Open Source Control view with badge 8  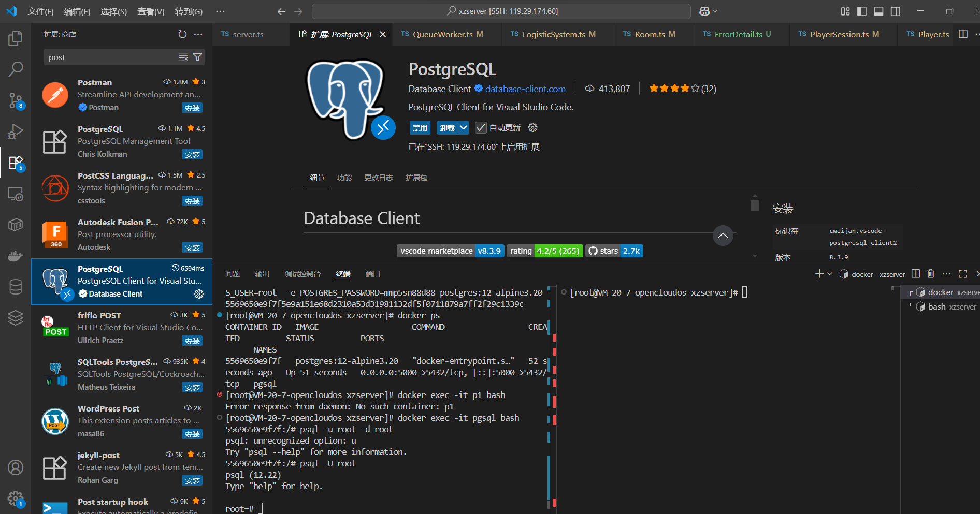16,100
